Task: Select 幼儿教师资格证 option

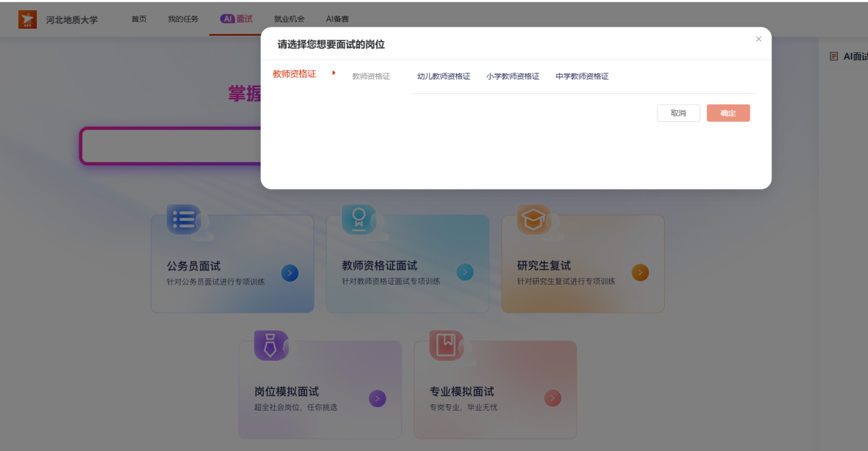Action: tap(443, 77)
